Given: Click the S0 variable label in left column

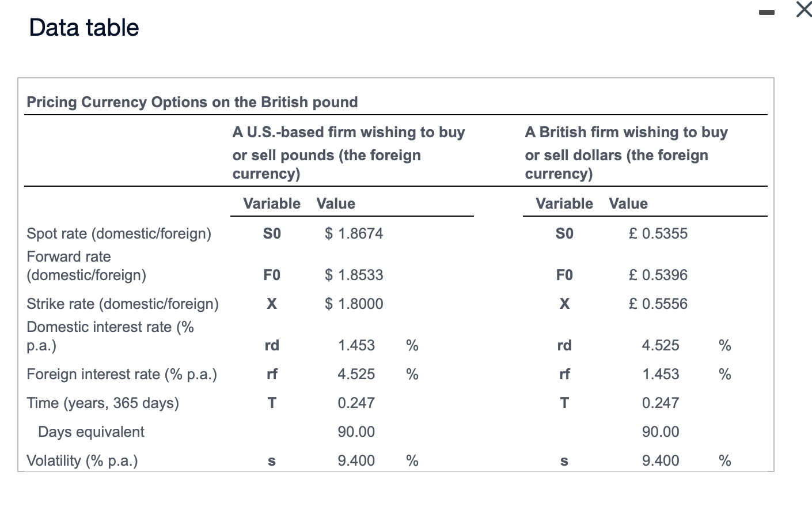Looking at the screenshot, I should (272, 233).
